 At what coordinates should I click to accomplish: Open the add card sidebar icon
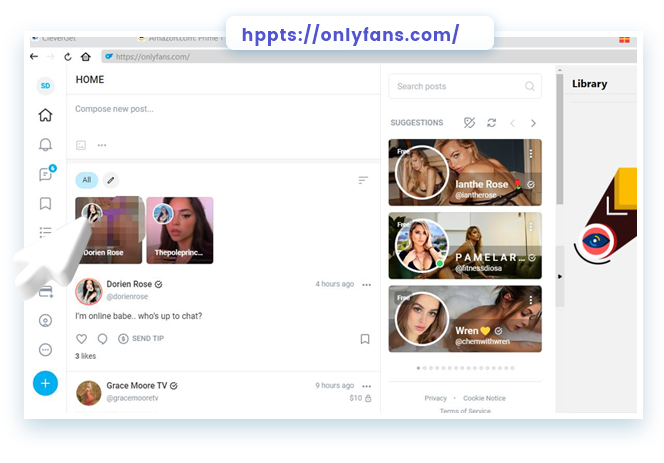tap(46, 291)
